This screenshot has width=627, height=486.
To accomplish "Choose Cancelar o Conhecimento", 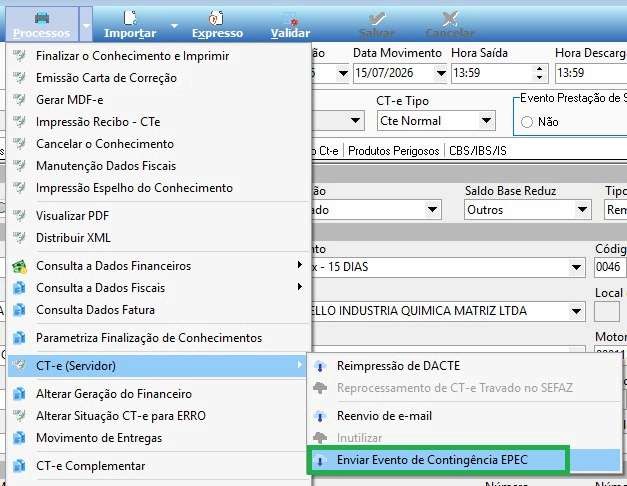I will coord(105,144).
